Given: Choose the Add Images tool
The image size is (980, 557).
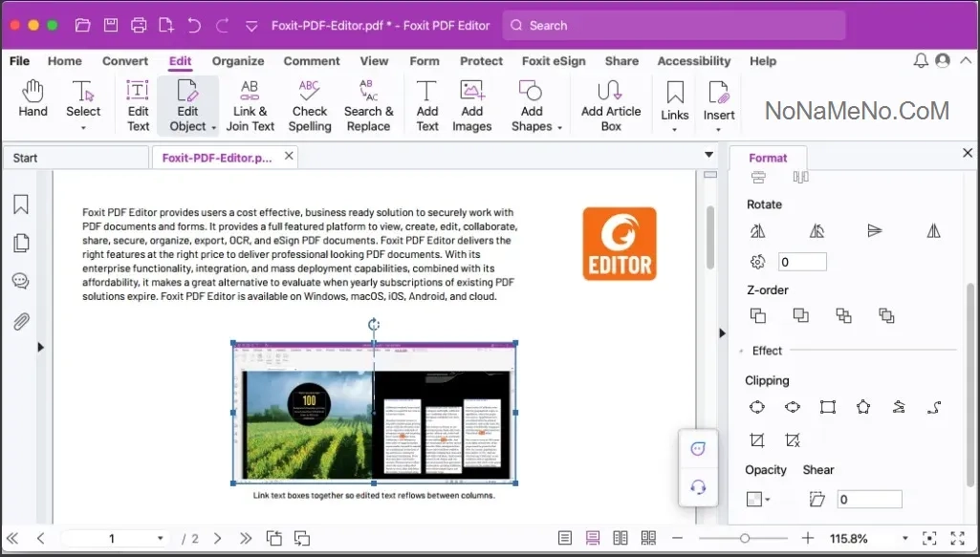Looking at the screenshot, I should (x=471, y=105).
